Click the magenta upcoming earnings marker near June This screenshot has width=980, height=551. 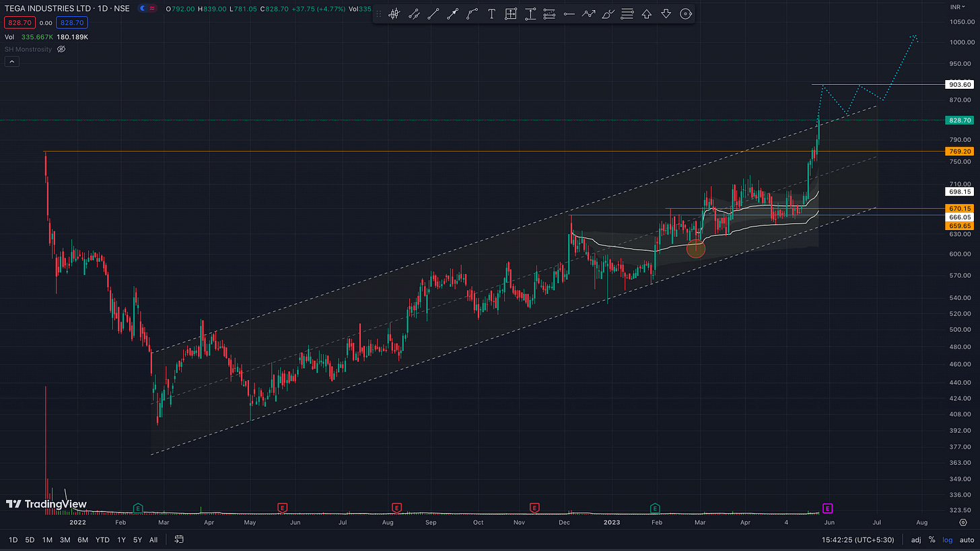coord(828,507)
